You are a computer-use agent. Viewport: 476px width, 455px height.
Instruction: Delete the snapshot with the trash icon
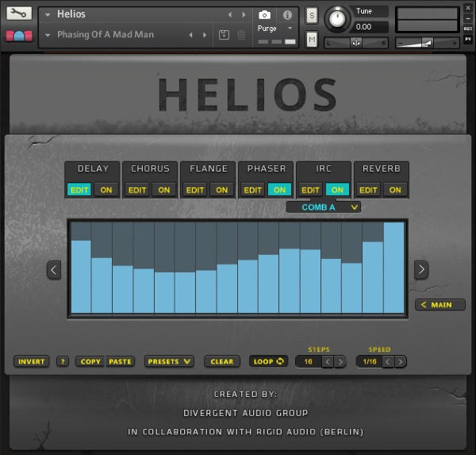click(x=241, y=35)
